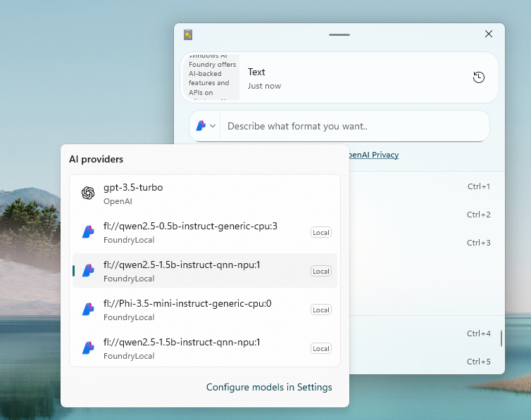Focus the 'Describe what format you want' field
Viewport: 531px width, 420px height.
(352, 127)
